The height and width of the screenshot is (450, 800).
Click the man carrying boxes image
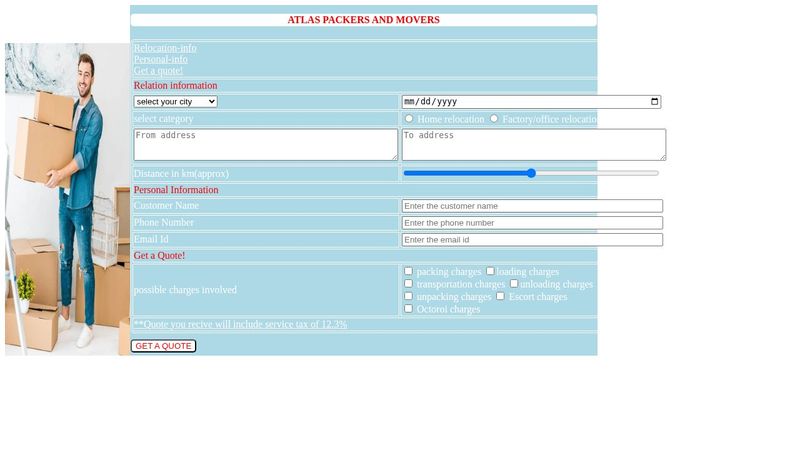[x=67, y=199]
